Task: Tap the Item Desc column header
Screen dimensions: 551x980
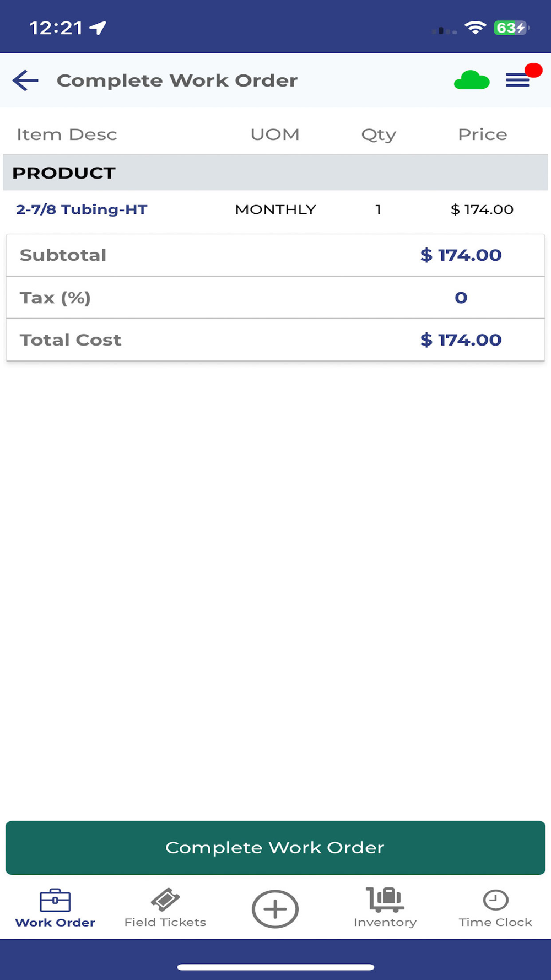Action: 67,134
